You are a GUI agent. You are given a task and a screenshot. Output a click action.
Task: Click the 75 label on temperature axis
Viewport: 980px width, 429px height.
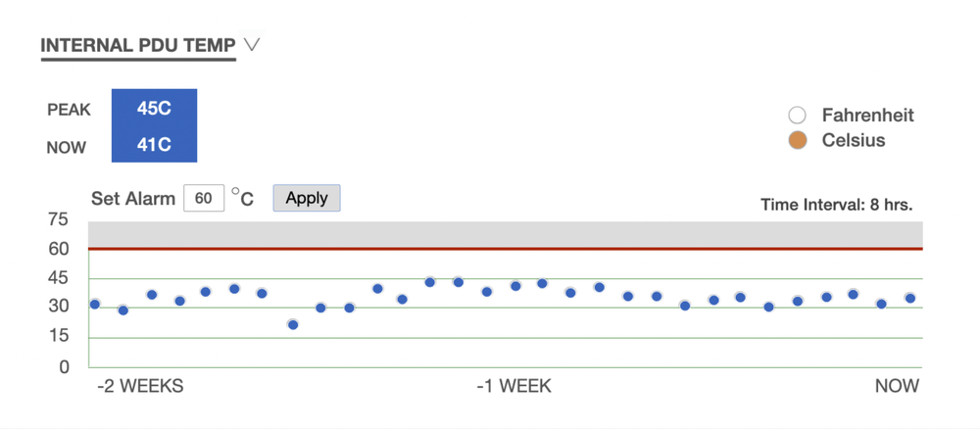[59, 219]
